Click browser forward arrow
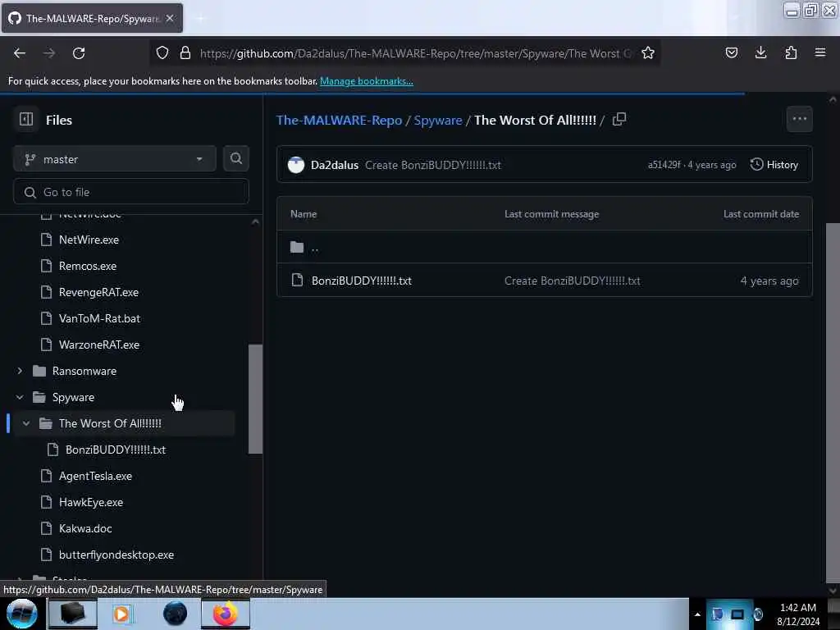Image resolution: width=840 pixels, height=630 pixels. pyautogui.click(x=48, y=53)
